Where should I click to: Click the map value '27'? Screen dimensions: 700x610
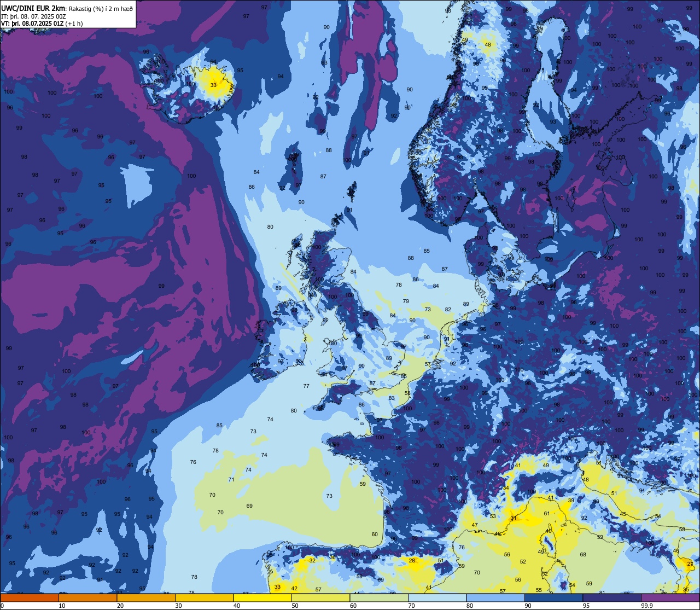click(690, 563)
